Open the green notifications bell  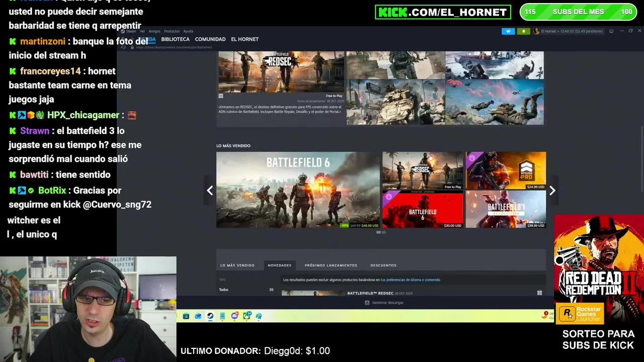(523, 31)
